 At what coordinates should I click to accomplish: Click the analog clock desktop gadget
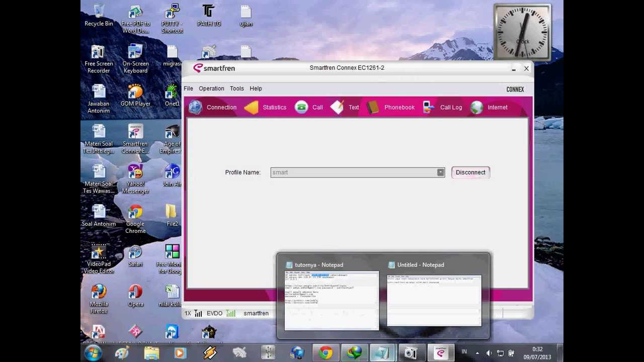tap(522, 32)
